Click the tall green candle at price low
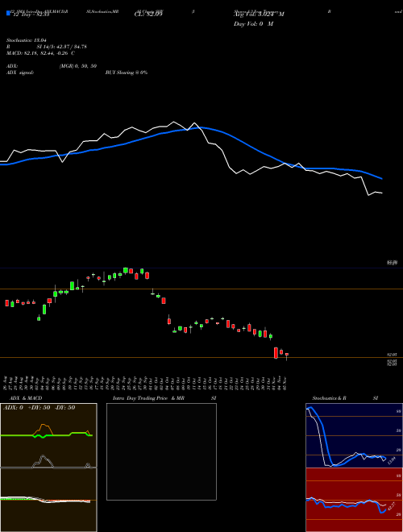 pyautogui.click(x=44, y=309)
